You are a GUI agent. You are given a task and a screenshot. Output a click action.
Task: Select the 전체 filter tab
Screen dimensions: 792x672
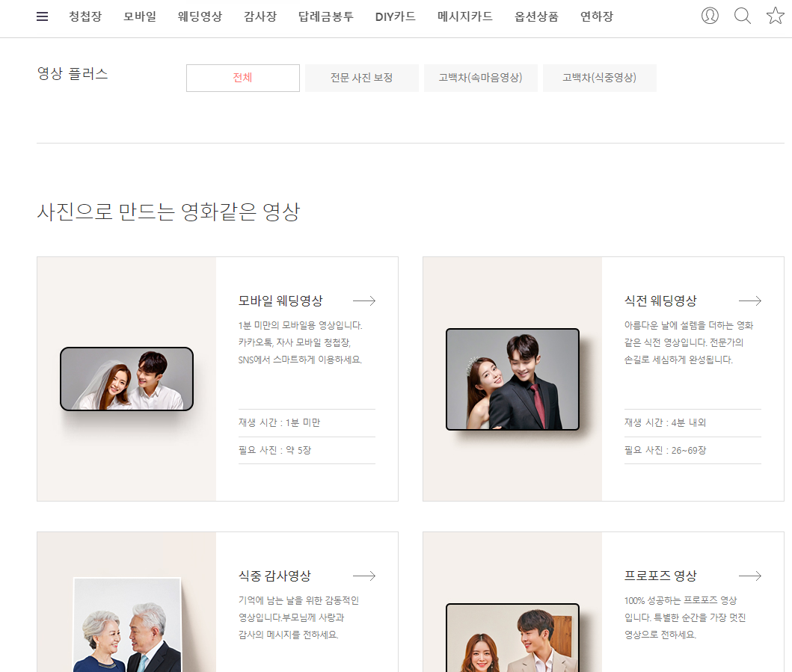coord(243,78)
